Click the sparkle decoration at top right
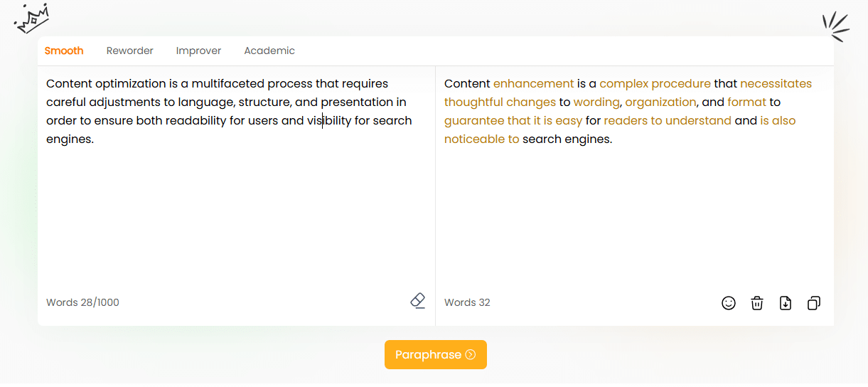 point(836,27)
